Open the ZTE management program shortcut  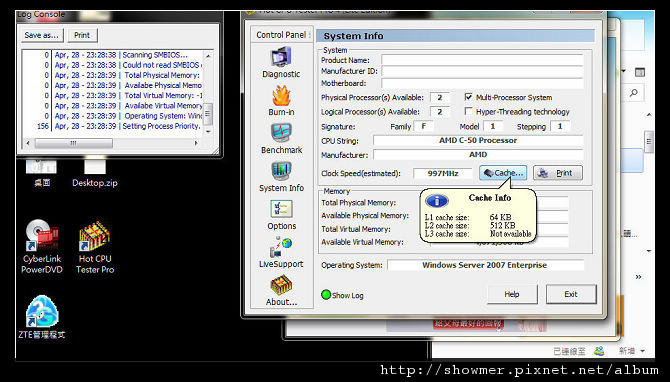pyautogui.click(x=42, y=311)
